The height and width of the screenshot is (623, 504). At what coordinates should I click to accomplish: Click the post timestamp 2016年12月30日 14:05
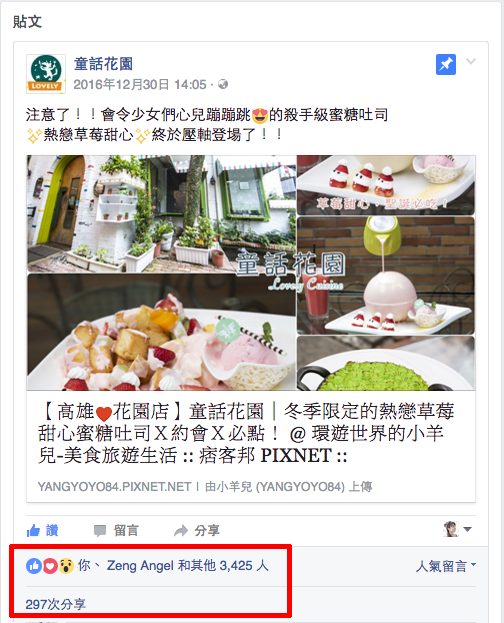tap(140, 85)
